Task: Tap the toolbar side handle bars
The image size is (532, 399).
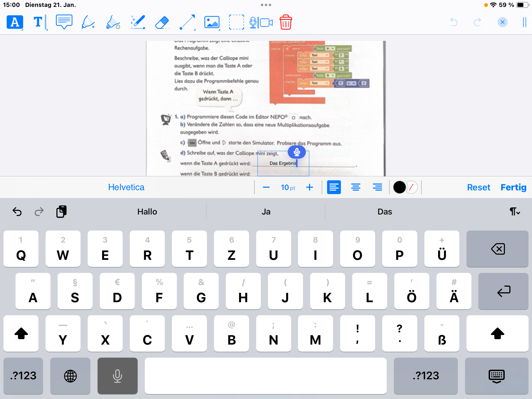Action: click(x=525, y=22)
